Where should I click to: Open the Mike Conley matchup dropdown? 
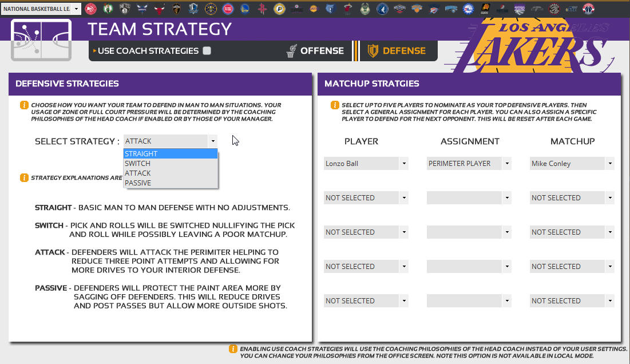(x=572, y=164)
